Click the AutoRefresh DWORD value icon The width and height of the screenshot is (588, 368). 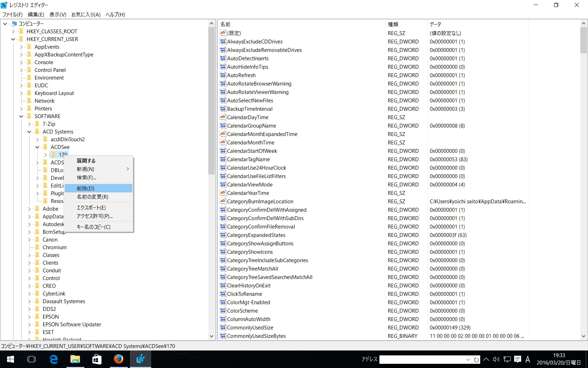[223, 75]
